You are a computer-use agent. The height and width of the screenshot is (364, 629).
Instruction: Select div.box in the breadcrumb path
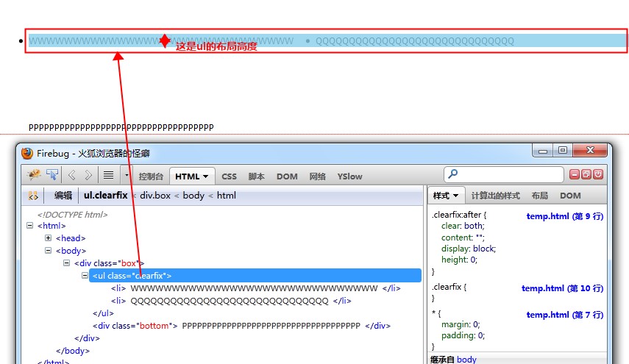point(155,196)
